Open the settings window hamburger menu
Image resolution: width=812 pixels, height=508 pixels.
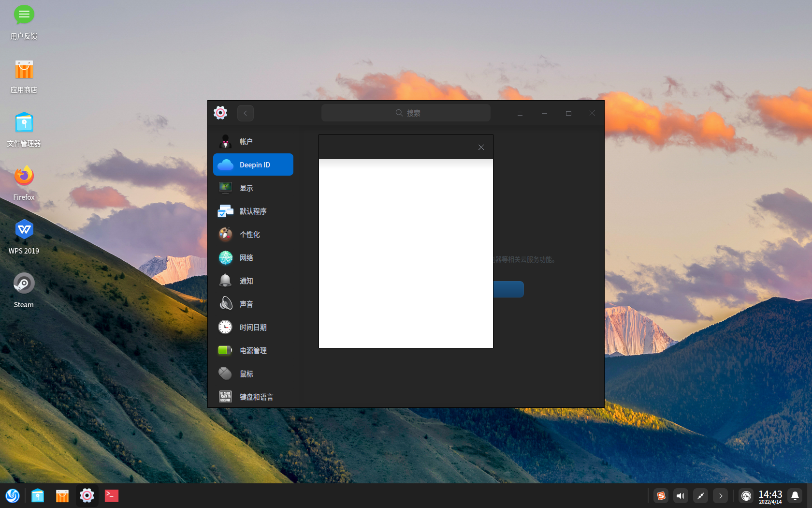520,113
